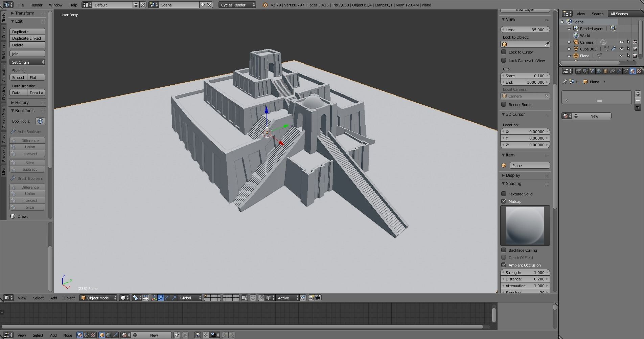Set shading to Smooth

tap(19, 77)
